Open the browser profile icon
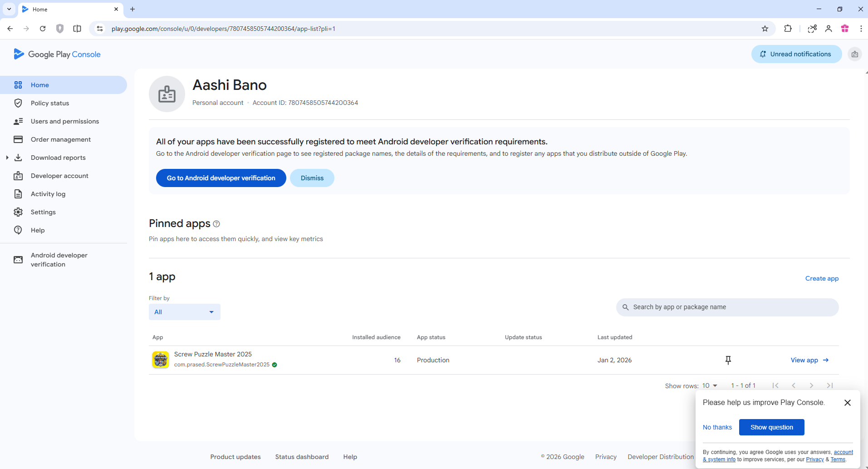 [829, 29]
